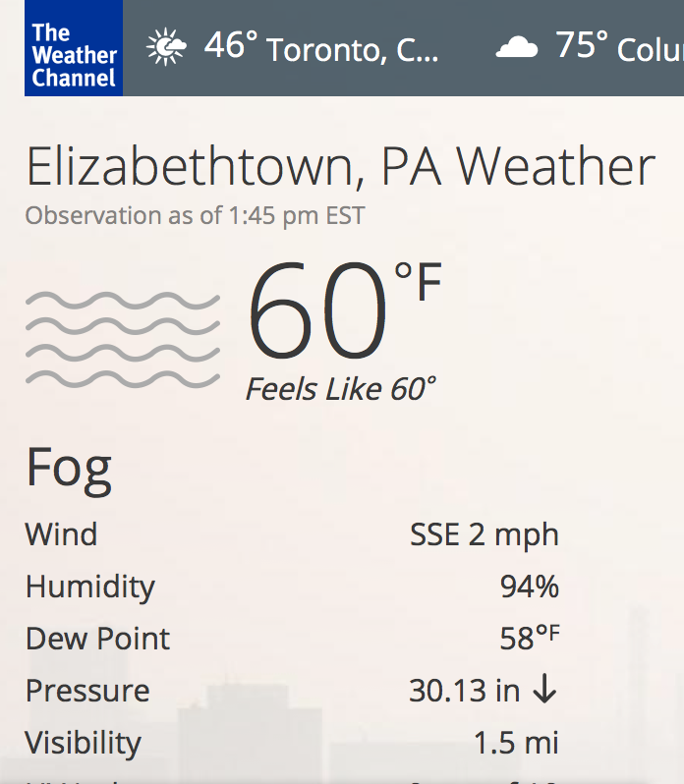
Task: Click the large 60 temperature reading
Action: [x=316, y=312]
